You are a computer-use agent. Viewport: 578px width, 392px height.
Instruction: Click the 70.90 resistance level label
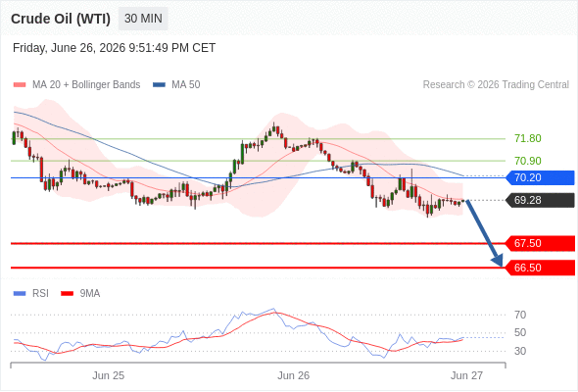[528, 161]
